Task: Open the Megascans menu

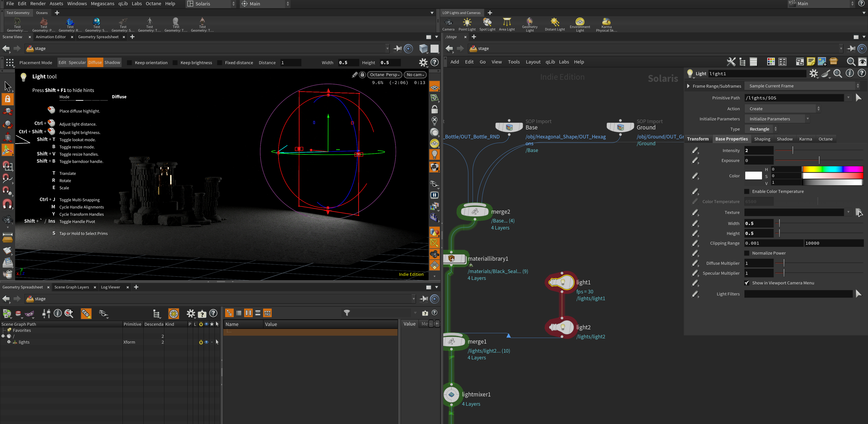Action: (x=102, y=4)
